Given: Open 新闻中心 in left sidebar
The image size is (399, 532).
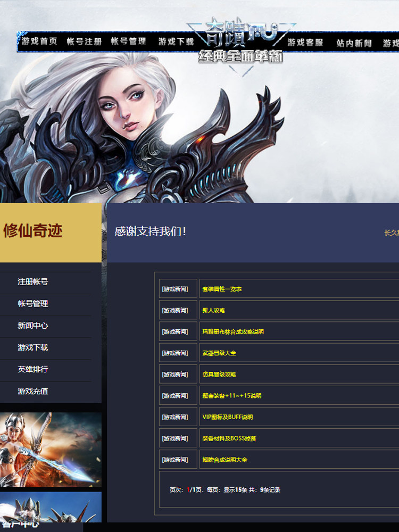Looking at the screenshot, I should pyautogui.click(x=32, y=326).
